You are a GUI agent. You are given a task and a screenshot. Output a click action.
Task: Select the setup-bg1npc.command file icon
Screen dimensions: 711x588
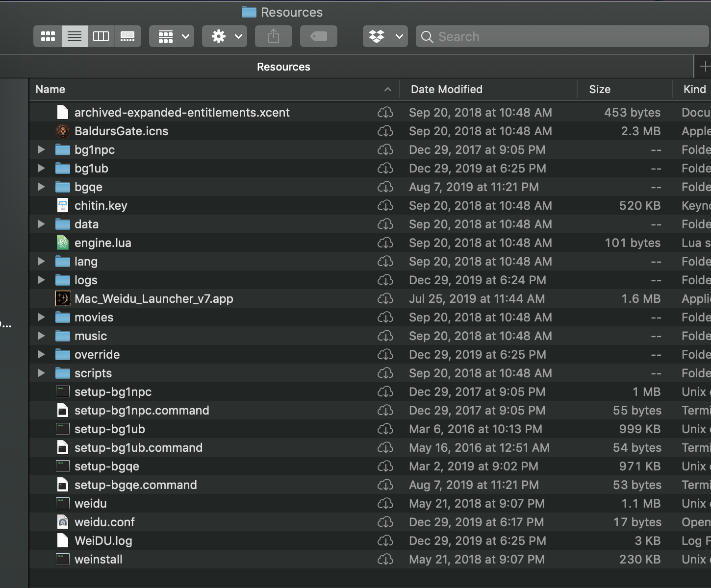(63, 410)
